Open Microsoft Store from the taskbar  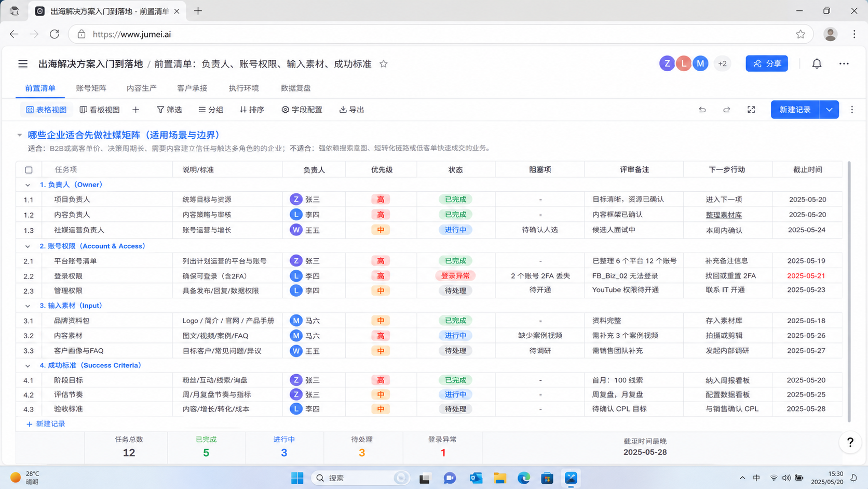coord(547,478)
